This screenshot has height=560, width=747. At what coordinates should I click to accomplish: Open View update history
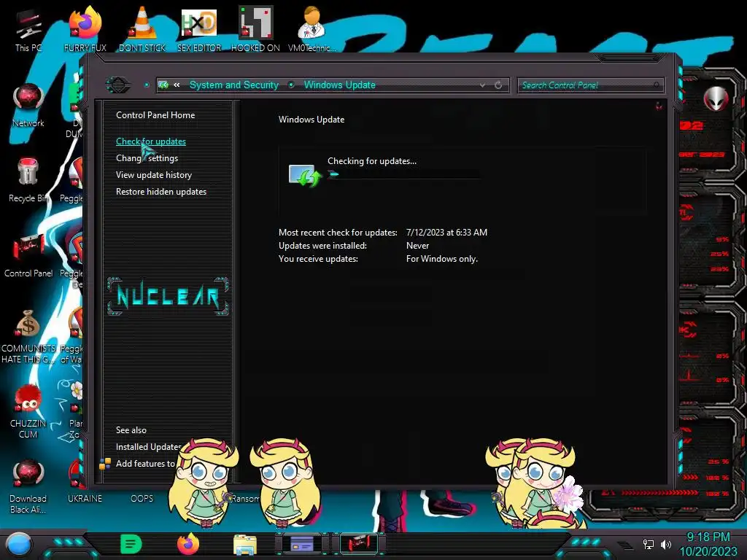[x=154, y=175]
